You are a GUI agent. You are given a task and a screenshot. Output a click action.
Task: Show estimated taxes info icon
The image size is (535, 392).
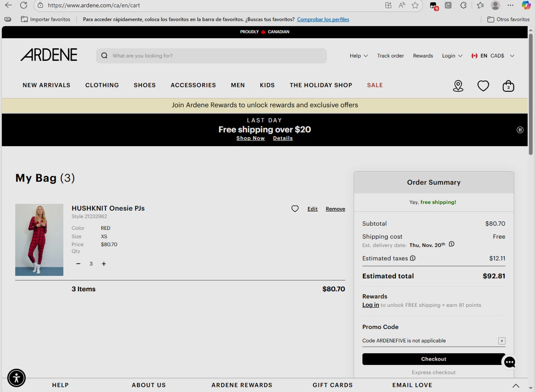413,258
